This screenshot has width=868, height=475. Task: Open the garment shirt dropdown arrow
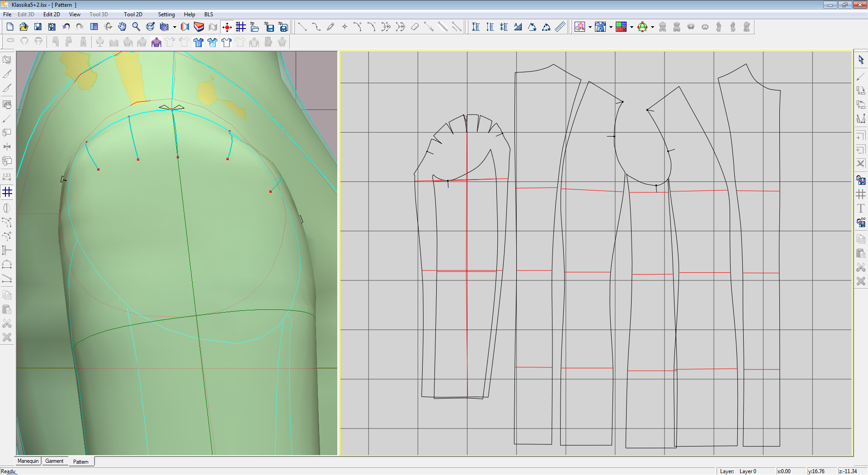[x=611, y=27]
